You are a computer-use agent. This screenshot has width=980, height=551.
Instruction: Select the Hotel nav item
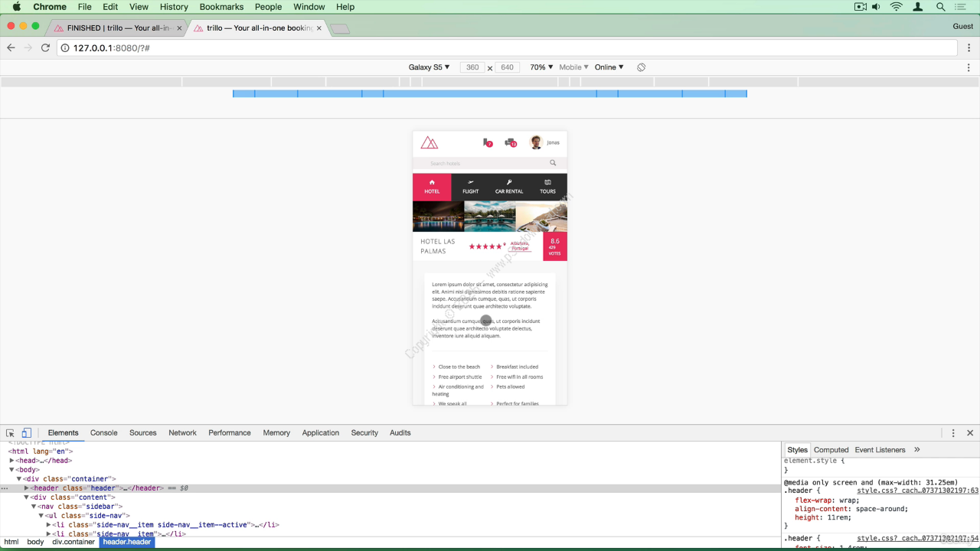pos(432,187)
